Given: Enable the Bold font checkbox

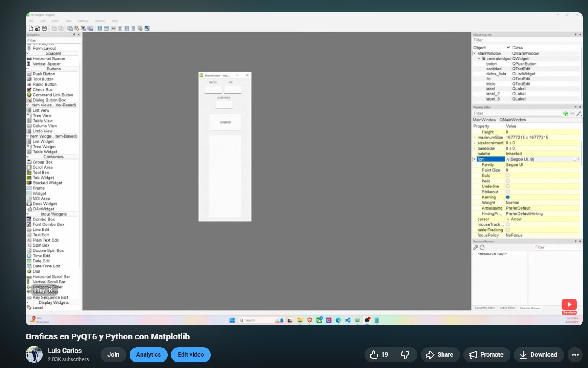Looking at the screenshot, I should [507, 175].
